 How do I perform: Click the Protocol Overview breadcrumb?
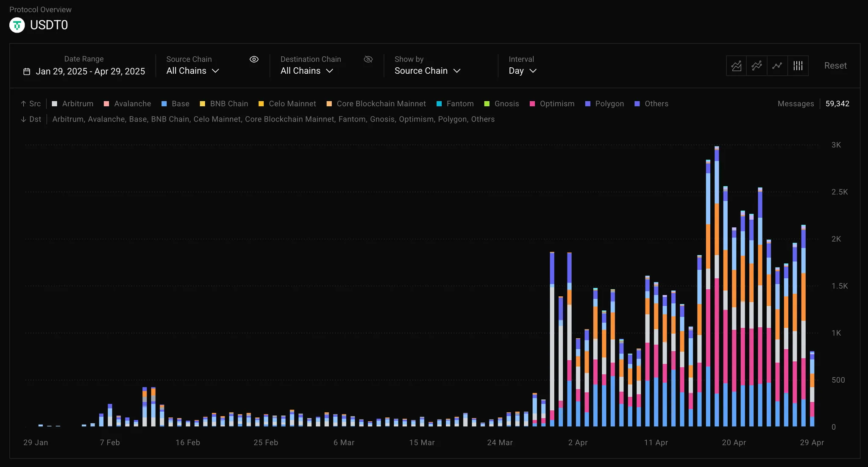pyautogui.click(x=40, y=9)
